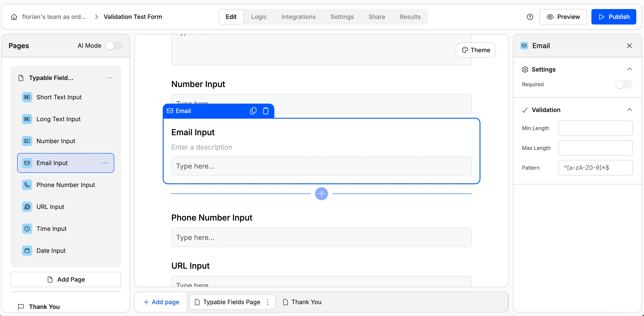
Task: Select Long Text Input in pages list
Action: [65, 119]
